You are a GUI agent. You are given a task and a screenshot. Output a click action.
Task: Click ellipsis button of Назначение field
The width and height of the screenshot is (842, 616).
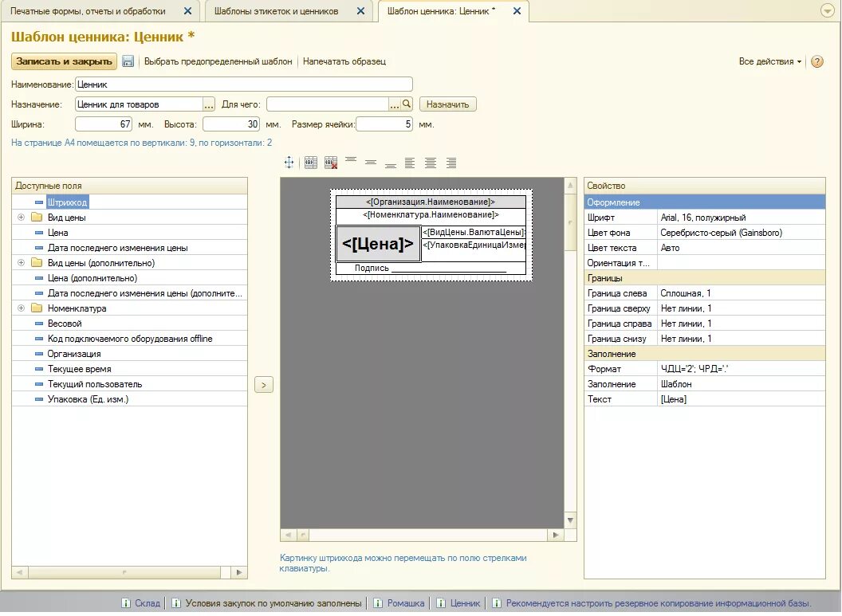(208, 104)
